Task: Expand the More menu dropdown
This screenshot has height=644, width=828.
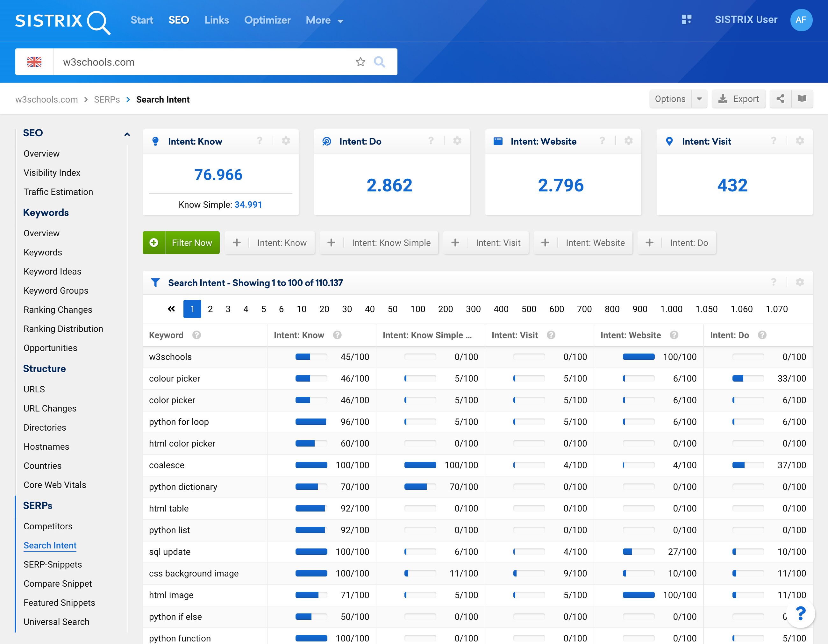Action: click(x=325, y=20)
